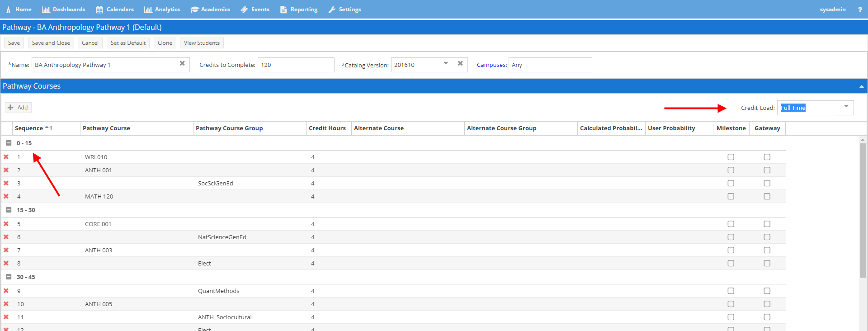Click the Analytics bar chart icon
Image resolution: width=868 pixels, height=331 pixels.
coord(148,9)
